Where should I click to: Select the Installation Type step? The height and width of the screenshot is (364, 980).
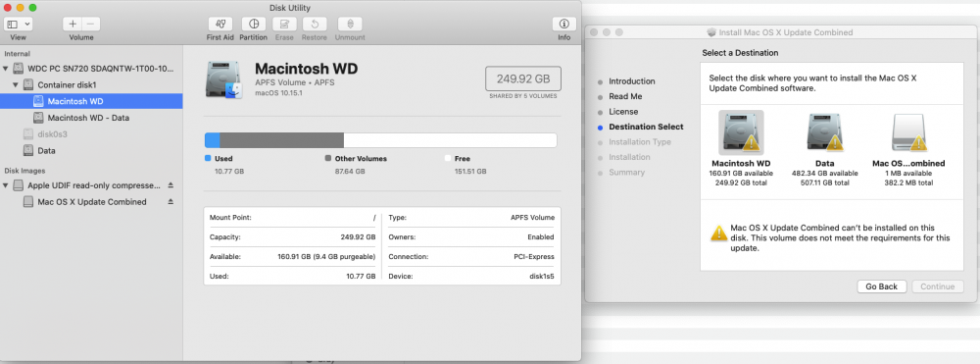640,142
